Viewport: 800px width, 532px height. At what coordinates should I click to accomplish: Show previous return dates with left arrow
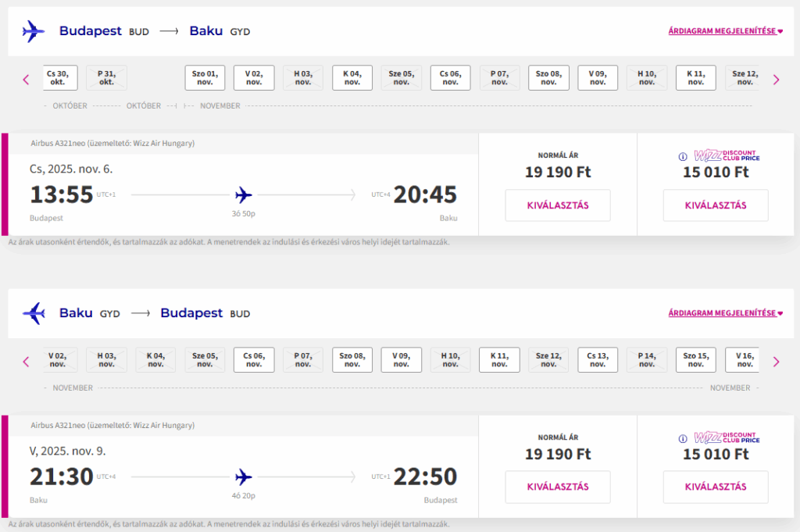(26, 362)
